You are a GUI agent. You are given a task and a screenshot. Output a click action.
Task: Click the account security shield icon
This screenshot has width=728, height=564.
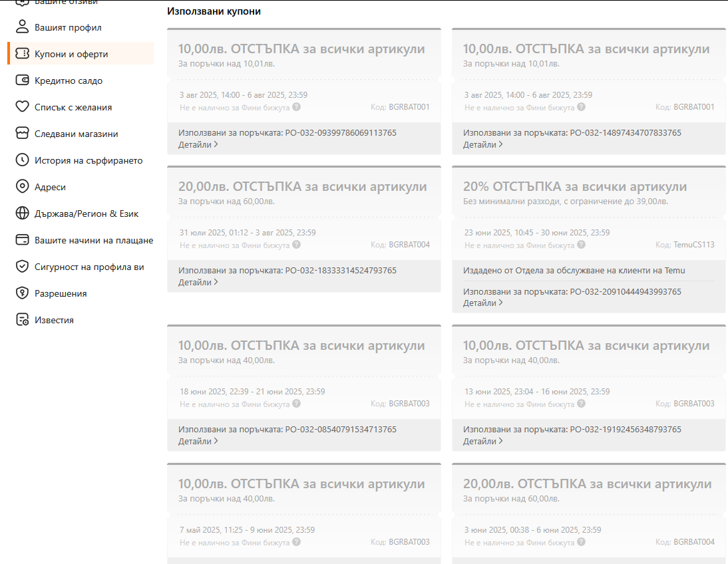pyautogui.click(x=23, y=267)
